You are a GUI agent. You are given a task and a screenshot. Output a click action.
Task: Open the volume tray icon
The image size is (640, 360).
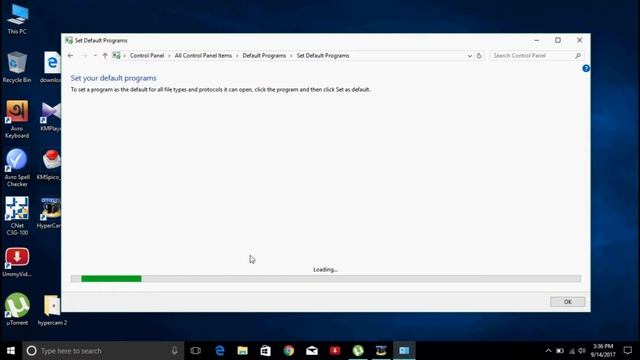coord(582,351)
